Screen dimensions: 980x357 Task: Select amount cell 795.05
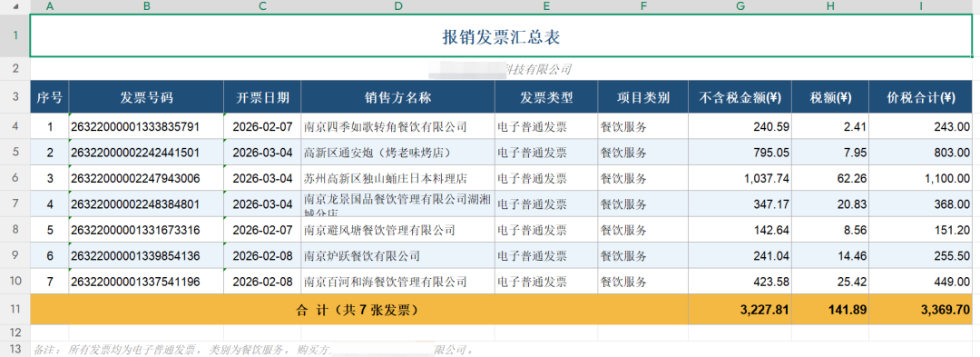pos(740,152)
